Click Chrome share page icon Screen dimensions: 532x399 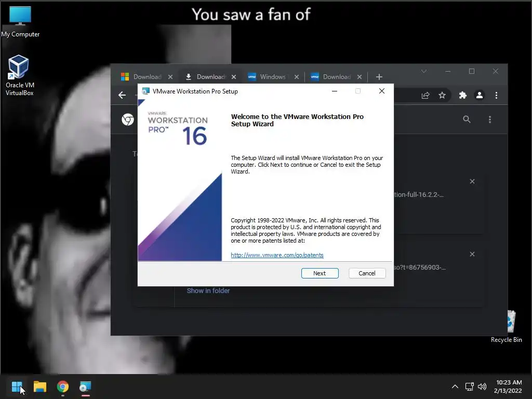click(x=425, y=96)
